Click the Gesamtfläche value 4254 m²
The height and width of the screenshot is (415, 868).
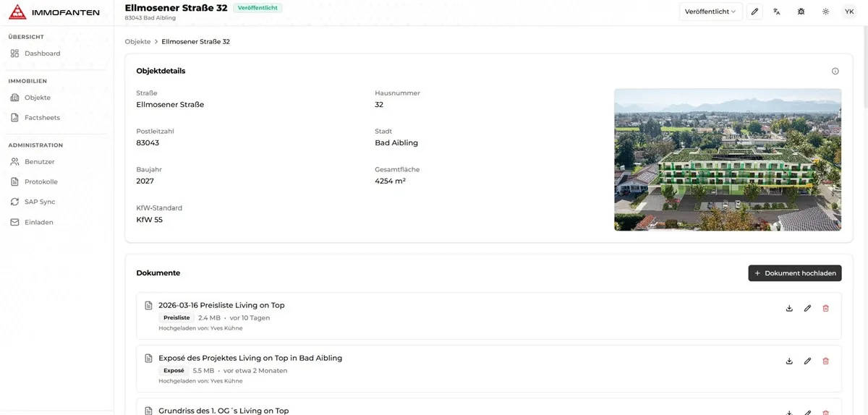[x=390, y=181]
